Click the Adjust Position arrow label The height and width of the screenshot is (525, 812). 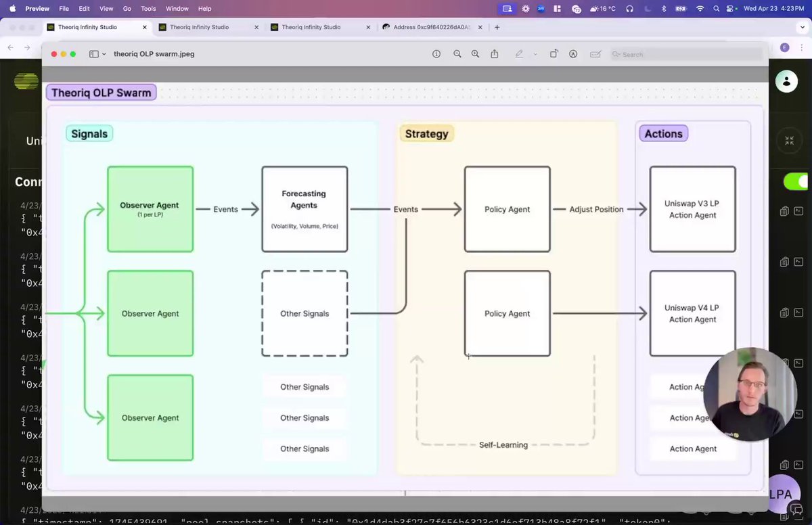[x=596, y=210]
